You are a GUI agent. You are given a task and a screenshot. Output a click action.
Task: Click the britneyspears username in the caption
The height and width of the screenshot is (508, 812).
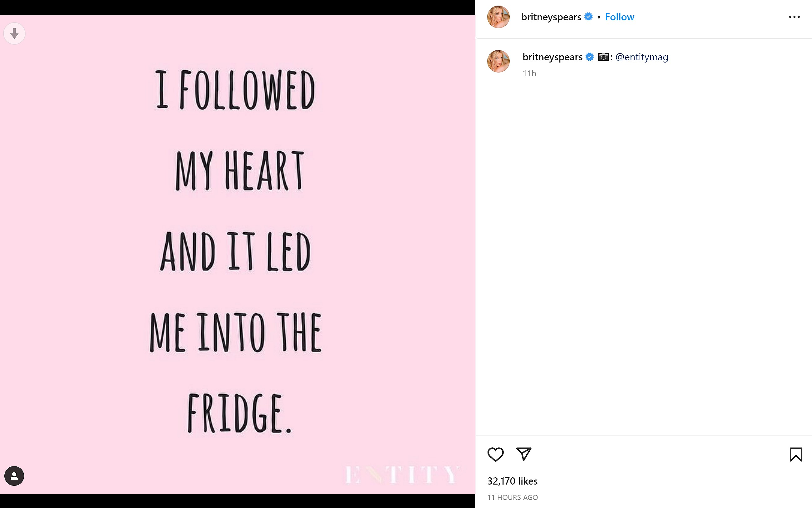pyautogui.click(x=552, y=57)
